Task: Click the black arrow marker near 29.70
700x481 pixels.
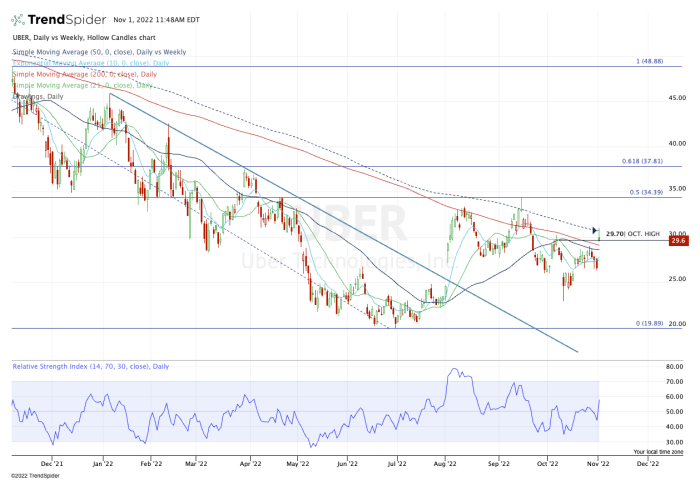Action: tap(597, 231)
